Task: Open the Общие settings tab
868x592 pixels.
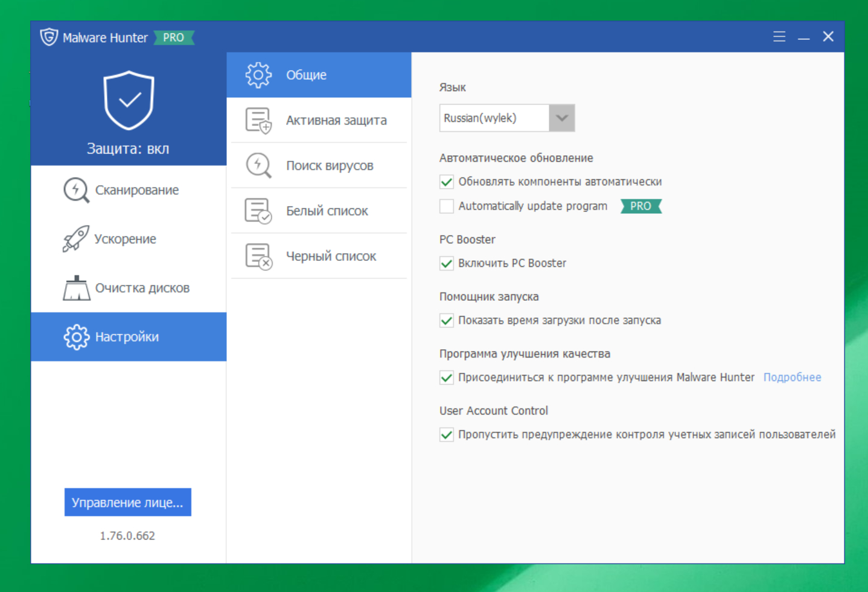Action: click(319, 75)
